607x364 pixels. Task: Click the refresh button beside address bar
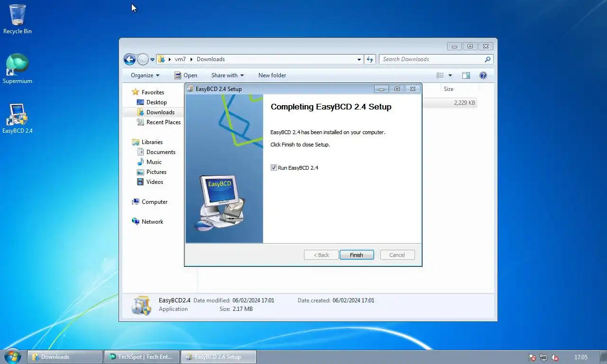click(370, 59)
